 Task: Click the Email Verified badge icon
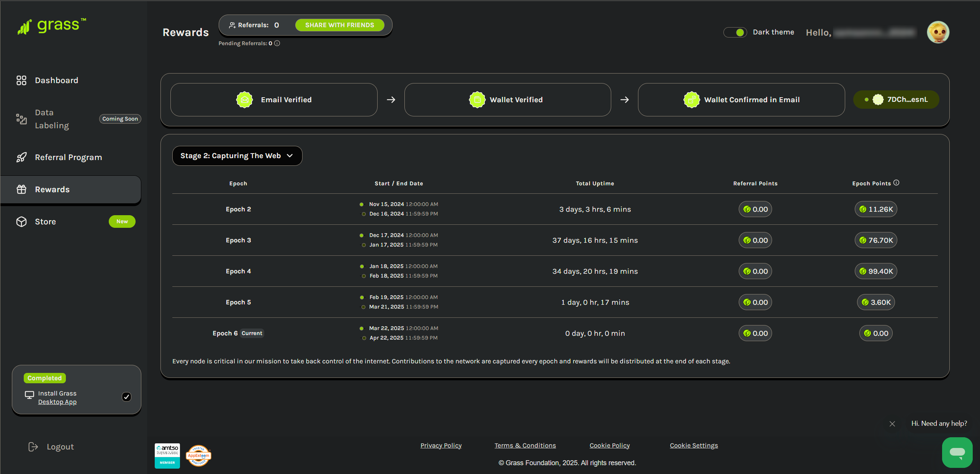tap(244, 100)
